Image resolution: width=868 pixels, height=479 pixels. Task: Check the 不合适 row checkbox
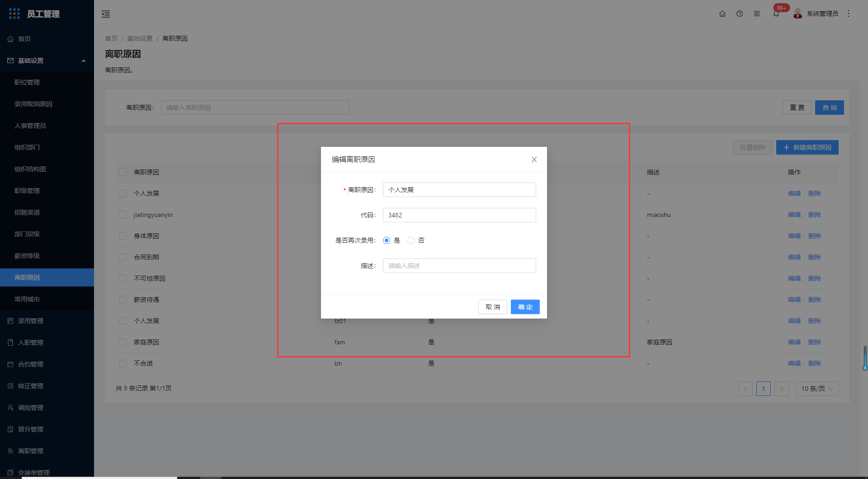coord(123,363)
